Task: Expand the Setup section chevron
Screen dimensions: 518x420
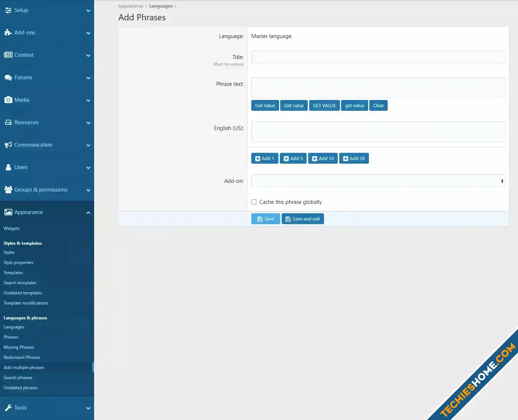Action: tap(88, 11)
